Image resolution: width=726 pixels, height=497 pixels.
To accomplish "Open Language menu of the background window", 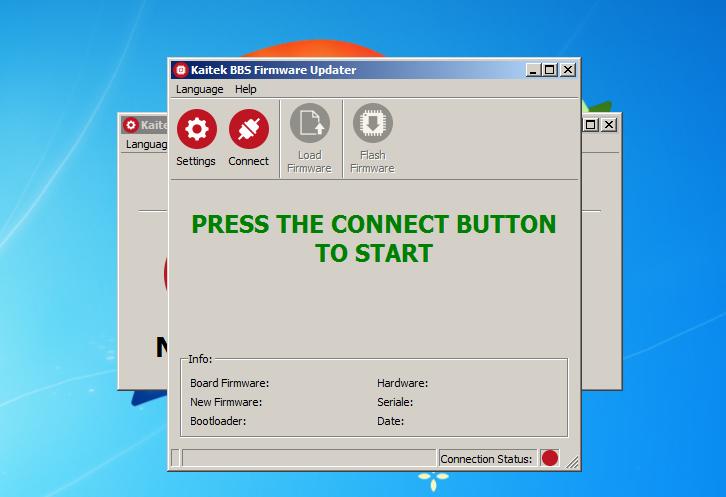I will tap(146, 144).
